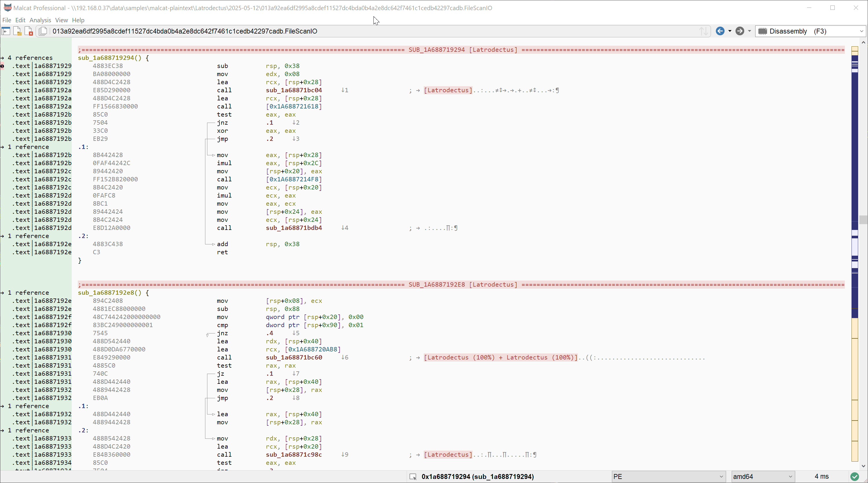Click the copy file path icon

tap(43, 31)
